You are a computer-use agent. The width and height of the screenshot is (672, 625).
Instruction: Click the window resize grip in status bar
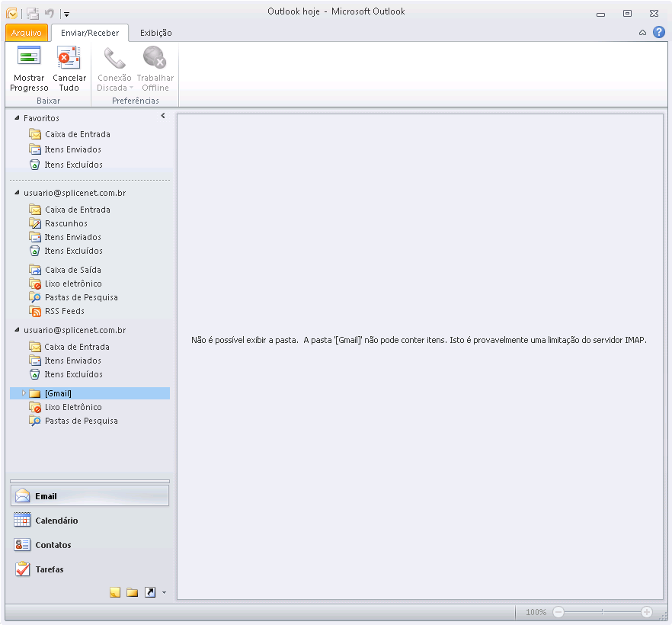663,617
